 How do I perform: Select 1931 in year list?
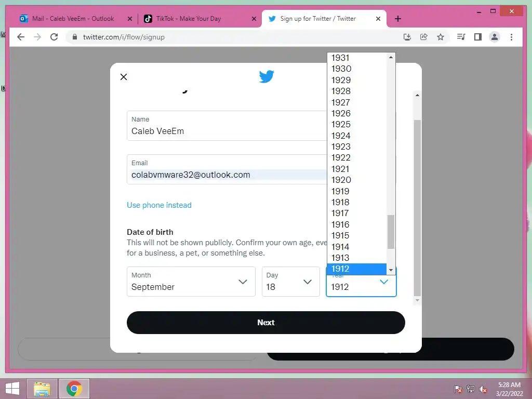(x=356, y=58)
